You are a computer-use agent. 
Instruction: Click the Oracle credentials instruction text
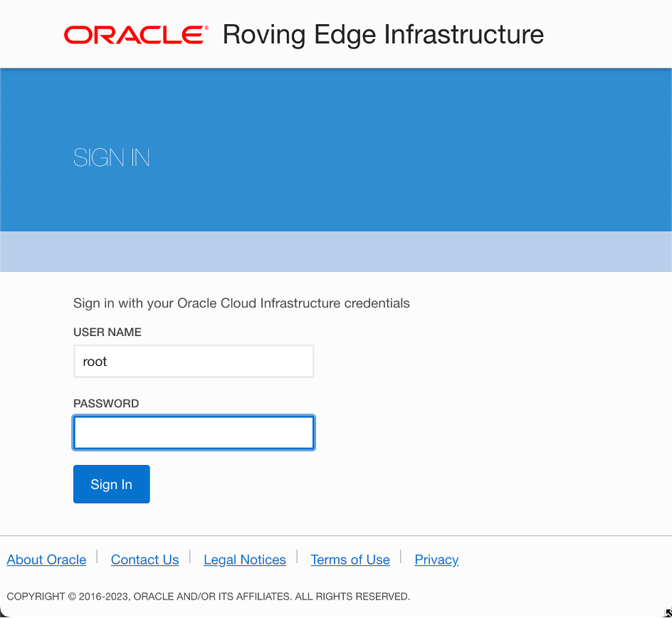tap(241, 303)
